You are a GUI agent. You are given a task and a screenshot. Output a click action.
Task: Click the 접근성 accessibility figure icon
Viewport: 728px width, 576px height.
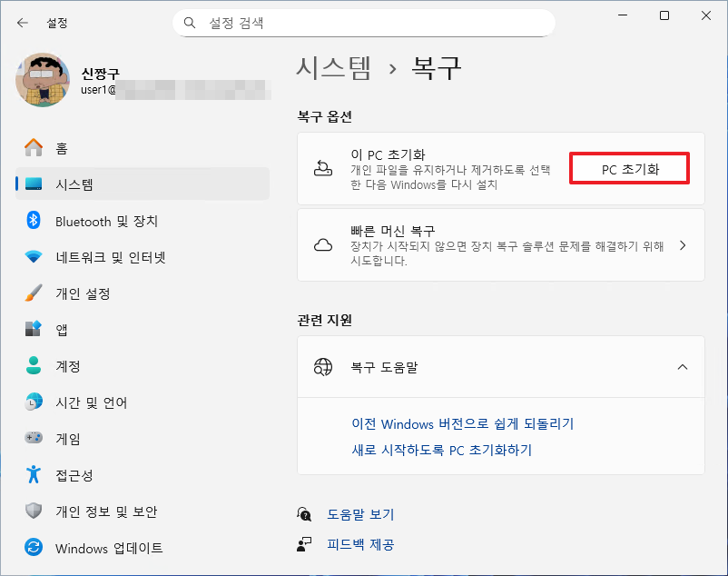point(34,474)
